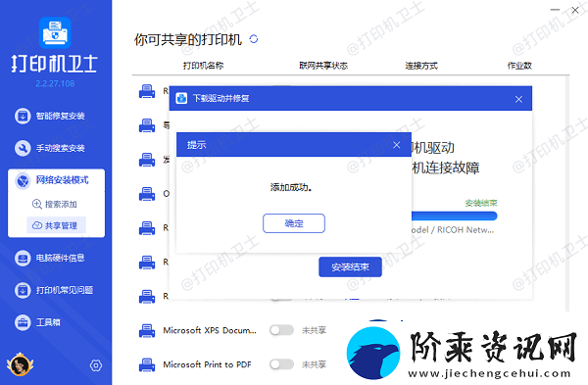Click the 添加成功。 message text
Screen dimensions: 588x385
[x=291, y=187]
